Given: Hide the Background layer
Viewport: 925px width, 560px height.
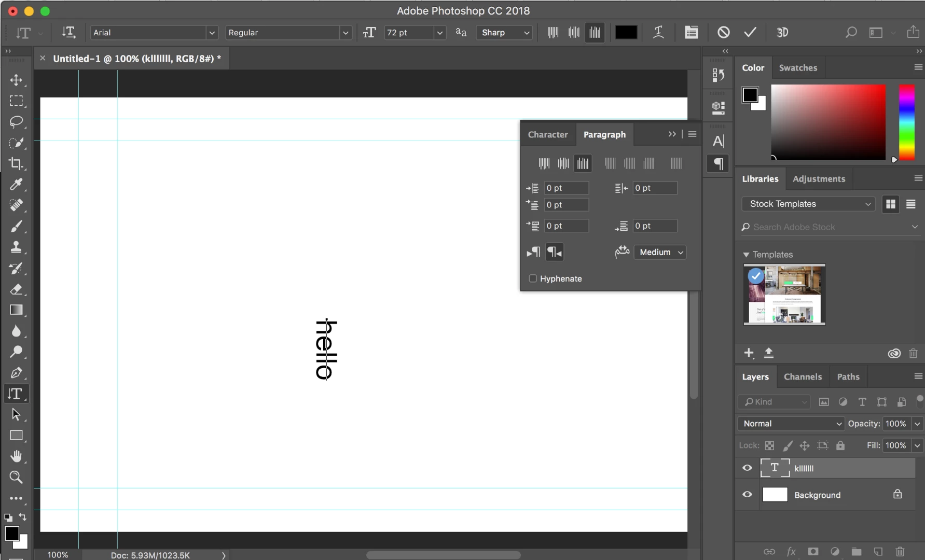Looking at the screenshot, I should point(747,495).
